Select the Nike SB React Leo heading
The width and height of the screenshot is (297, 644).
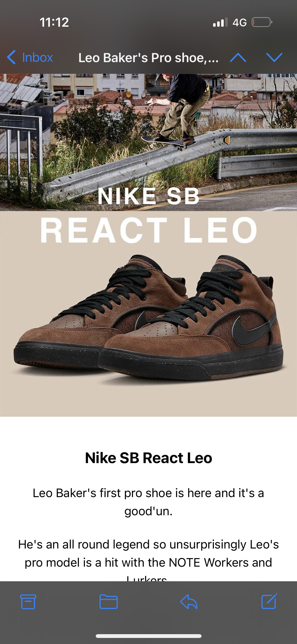pyautogui.click(x=148, y=458)
